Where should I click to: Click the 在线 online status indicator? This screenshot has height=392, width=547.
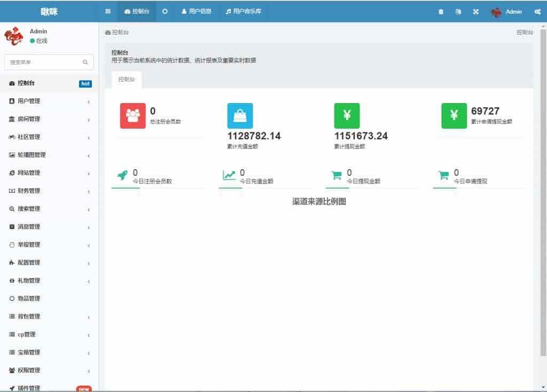(x=38, y=41)
